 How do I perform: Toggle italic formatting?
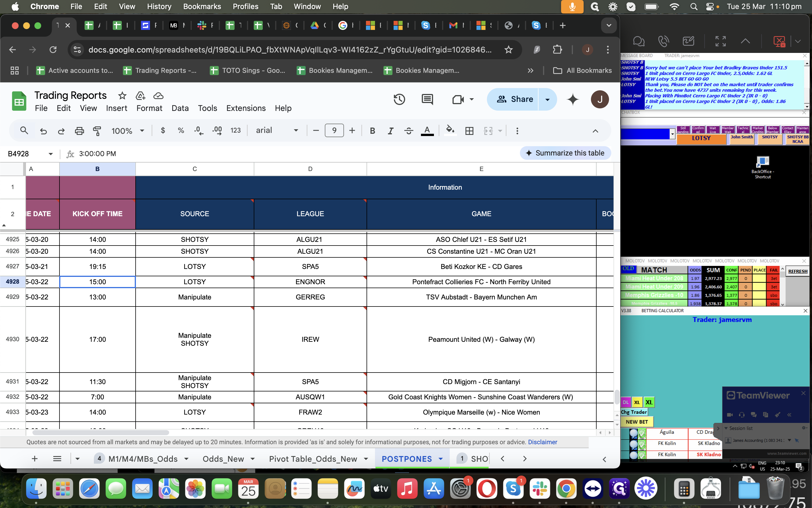[390, 131]
